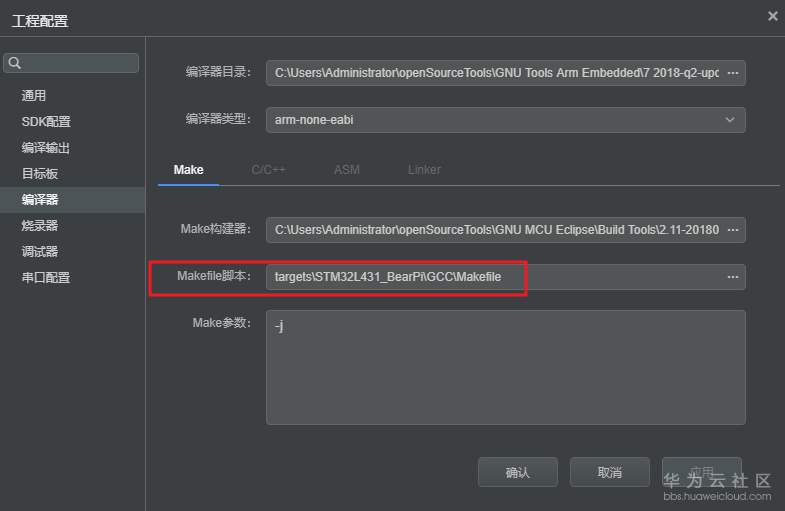Open 烧录器 settings section
The width and height of the screenshot is (785, 511).
tap(40, 226)
